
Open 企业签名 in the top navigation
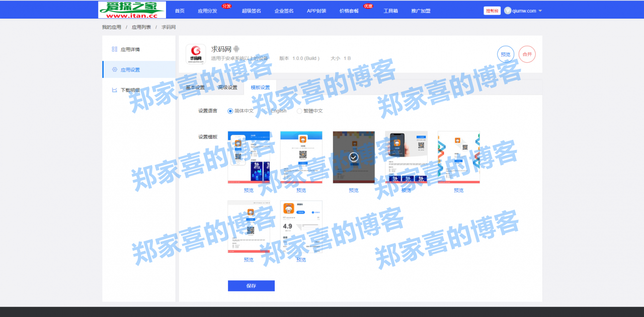pyautogui.click(x=284, y=11)
